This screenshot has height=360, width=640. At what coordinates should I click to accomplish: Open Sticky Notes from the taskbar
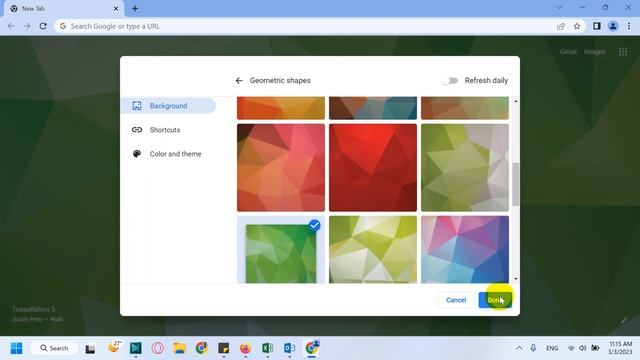point(223,348)
